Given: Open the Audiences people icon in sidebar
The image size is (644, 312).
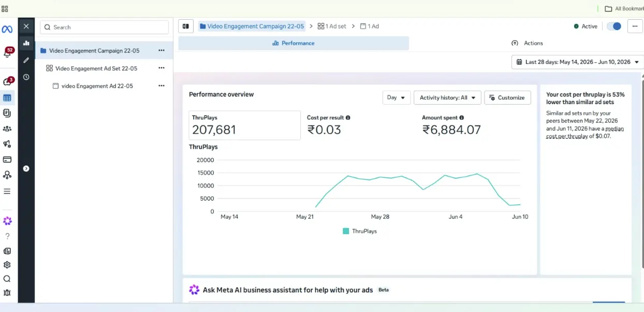Looking at the screenshot, I should click(x=7, y=129).
